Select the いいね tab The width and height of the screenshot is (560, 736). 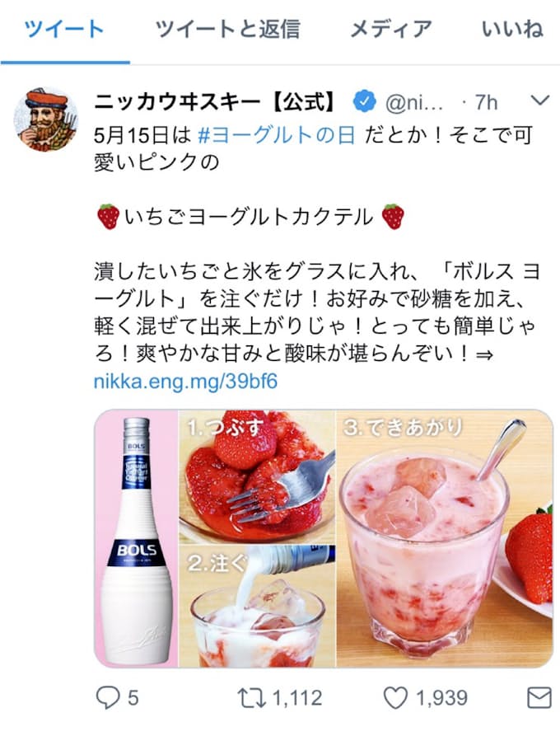(512, 29)
